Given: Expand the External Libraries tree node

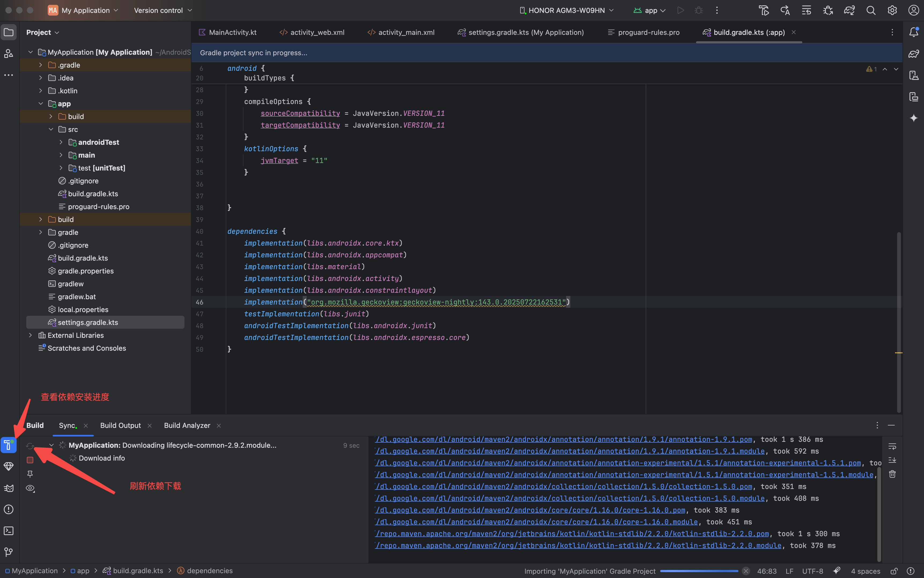Looking at the screenshot, I should click(31, 335).
